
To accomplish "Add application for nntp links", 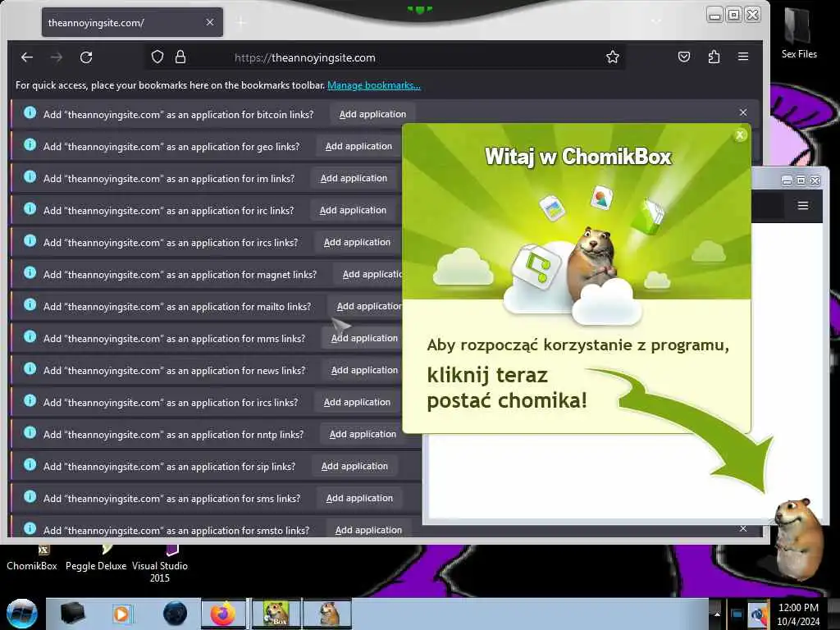I will click(362, 435).
